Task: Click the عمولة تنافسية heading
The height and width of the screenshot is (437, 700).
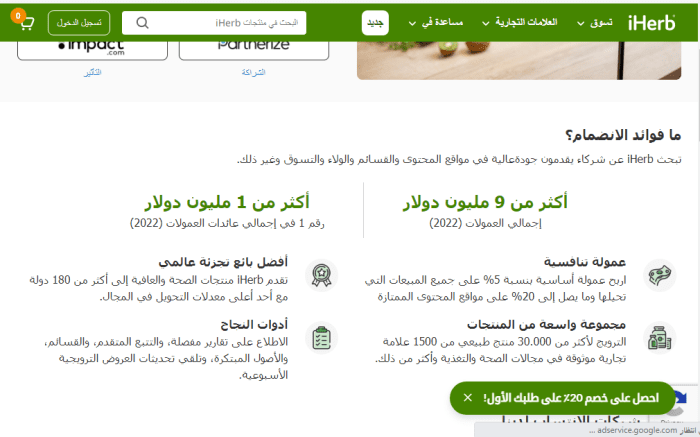Action: [x=585, y=262]
